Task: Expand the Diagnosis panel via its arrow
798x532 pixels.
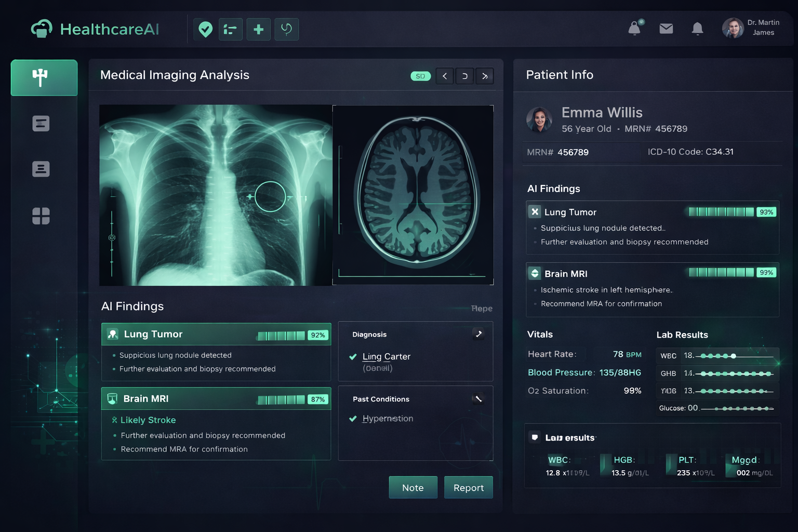Action: pyautogui.click(x=478, y=334)
